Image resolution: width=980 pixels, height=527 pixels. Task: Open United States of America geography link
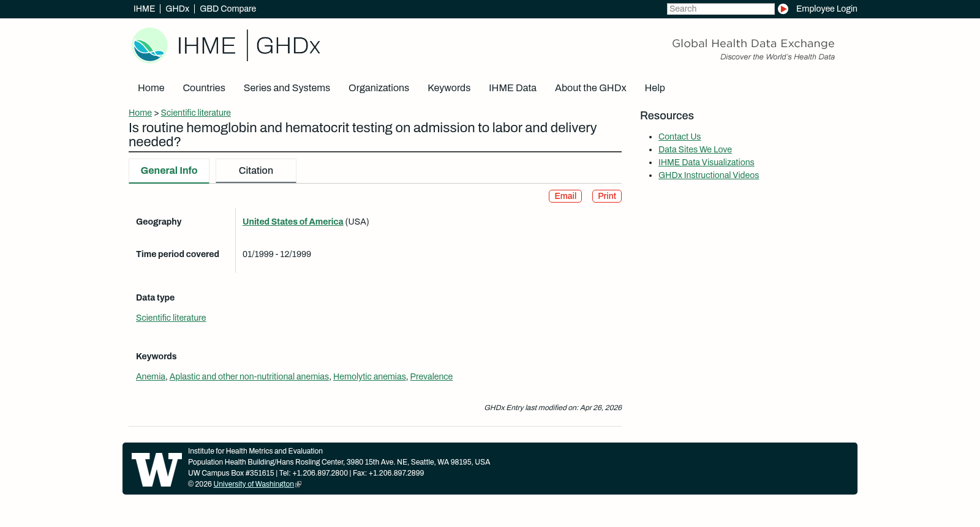click(x=293, y=222)
